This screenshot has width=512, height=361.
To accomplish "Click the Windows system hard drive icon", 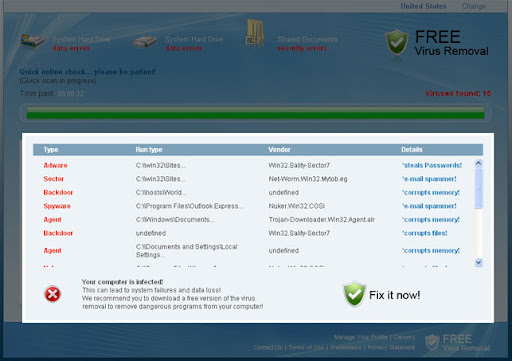I will click(32, 42).
